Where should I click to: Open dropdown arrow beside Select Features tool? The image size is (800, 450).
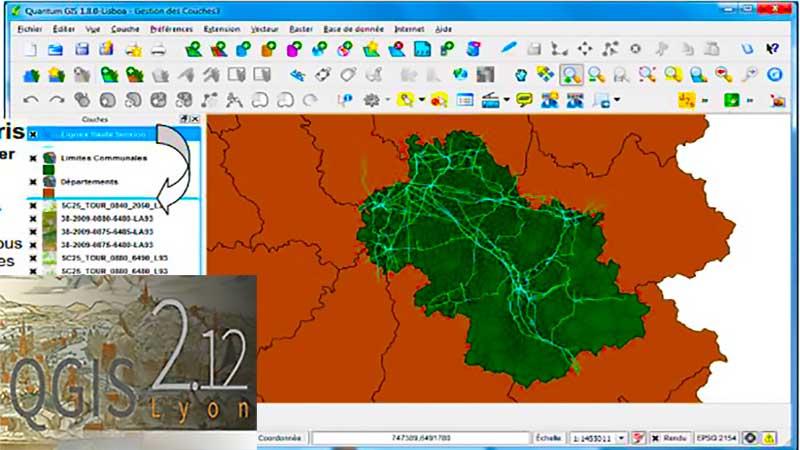[x=421, y=101]
